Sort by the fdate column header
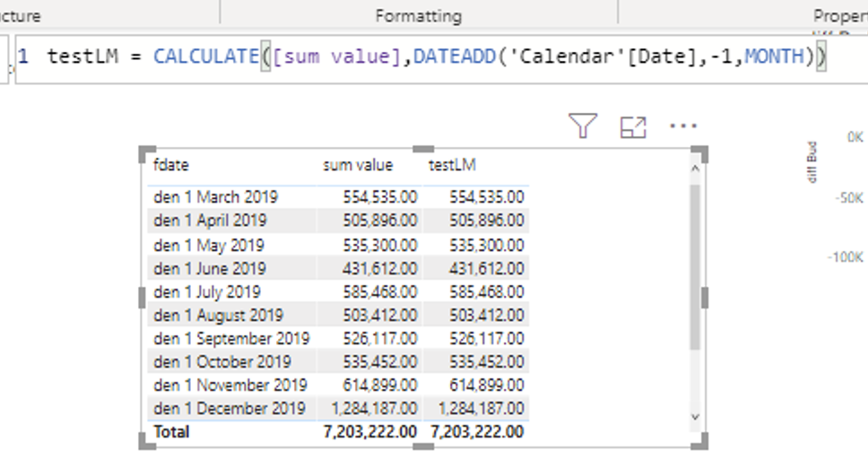This screenshot has width=868, height=468. click(x=171, y=165)
